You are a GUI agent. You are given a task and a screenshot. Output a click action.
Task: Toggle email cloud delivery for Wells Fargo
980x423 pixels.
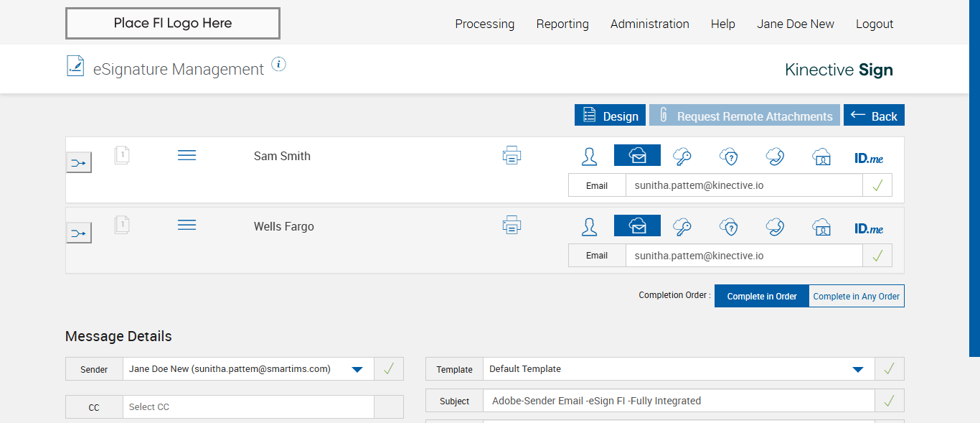[637, 226]
